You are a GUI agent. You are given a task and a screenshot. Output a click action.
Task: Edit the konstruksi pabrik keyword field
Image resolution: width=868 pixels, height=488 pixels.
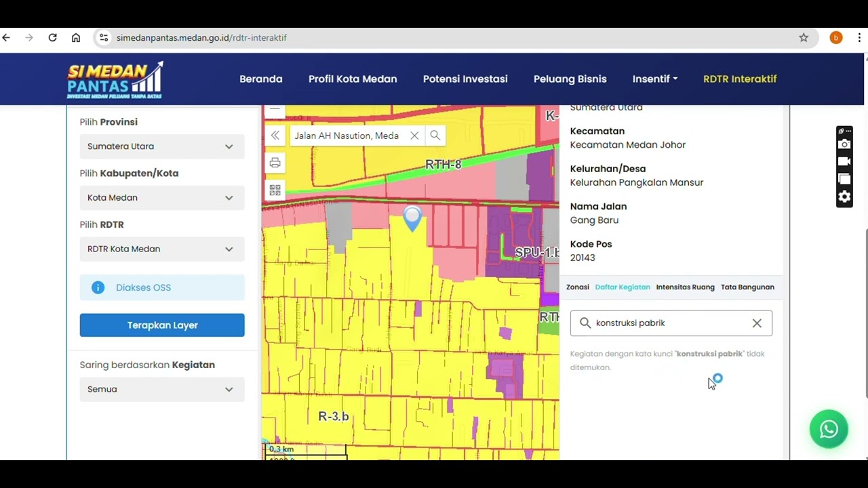pos(671,323)
